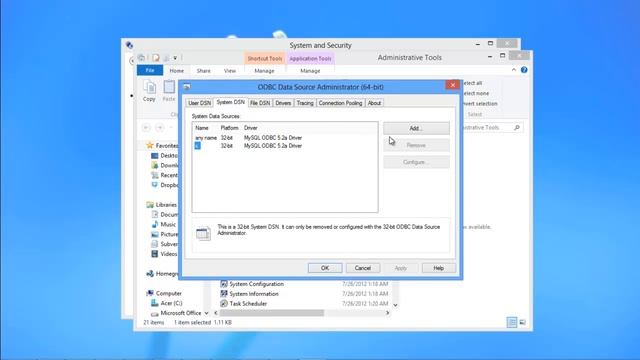This screenshot has width=640, height=360.
Task: Open the Acer (C:) drive
Action: point(167,303)
